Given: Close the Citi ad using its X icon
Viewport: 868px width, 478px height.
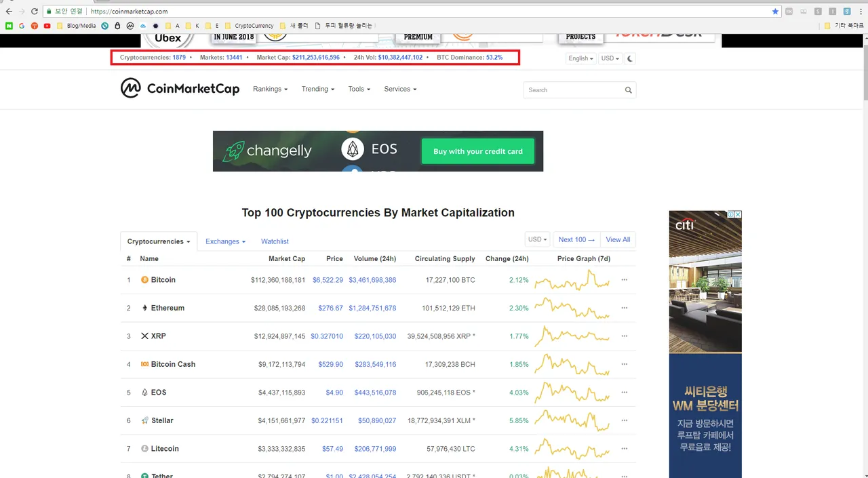Looking at the screenshot, I should [738, 214].
